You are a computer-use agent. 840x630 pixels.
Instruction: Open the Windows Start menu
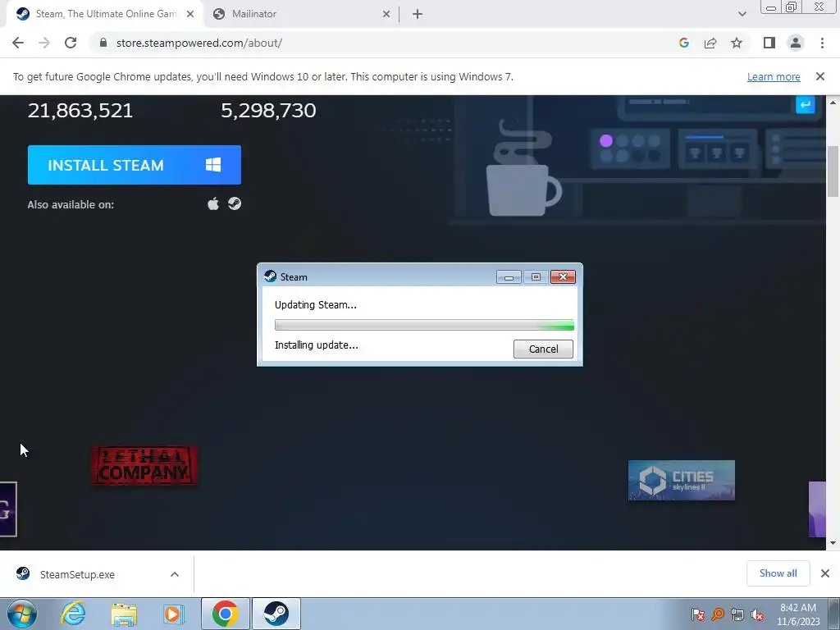22,614
